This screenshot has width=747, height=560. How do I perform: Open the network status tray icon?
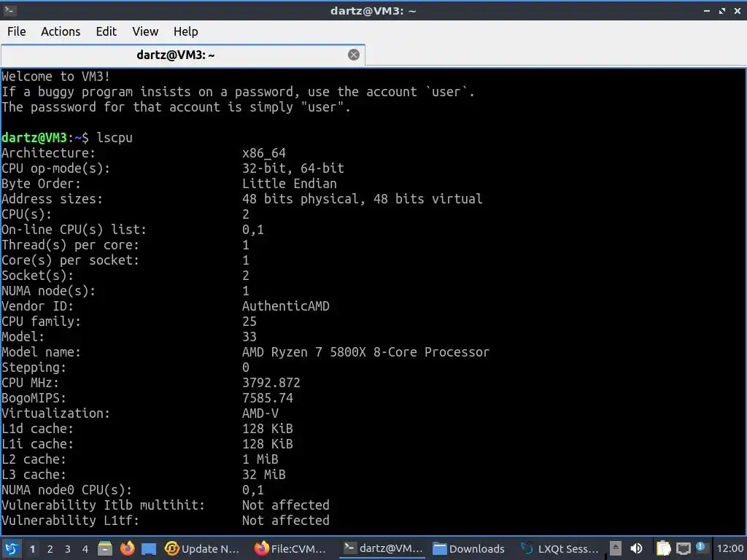click(683, 548)
